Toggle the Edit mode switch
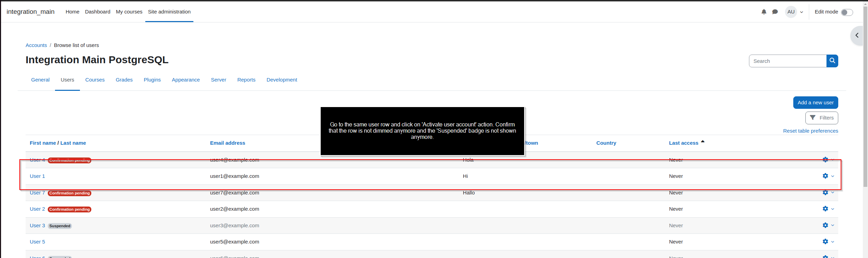This screenshot has width=868, height=258. (x=847, y=12)
